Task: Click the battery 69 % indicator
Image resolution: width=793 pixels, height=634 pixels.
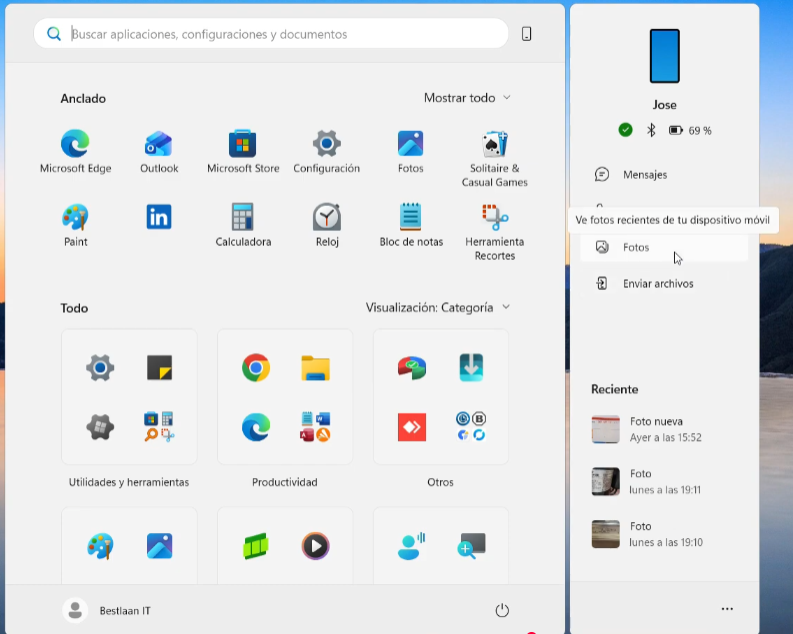Action: 690,130
